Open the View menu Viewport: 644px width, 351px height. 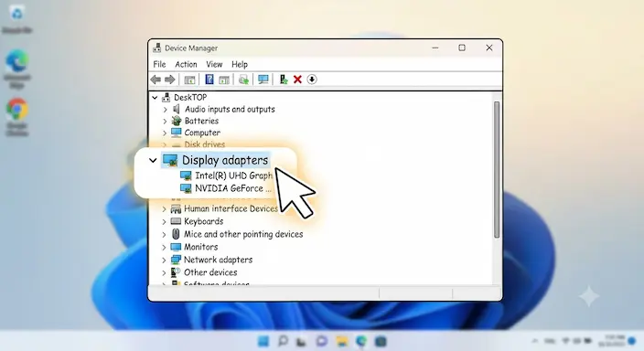[x=214, y=64]
